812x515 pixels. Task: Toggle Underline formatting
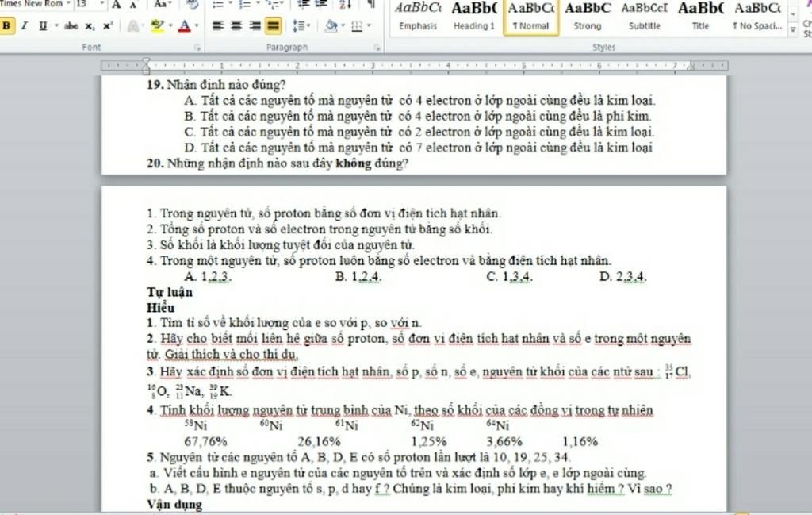tap(43, 25)
